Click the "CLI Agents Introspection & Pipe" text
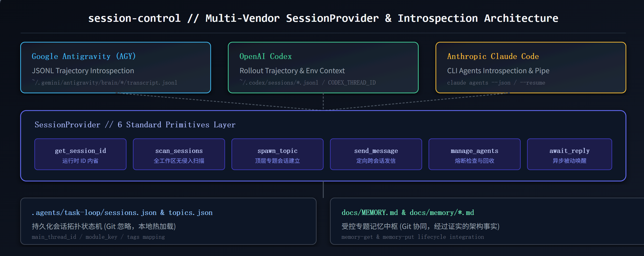644x256 pixels. (498, 71)
